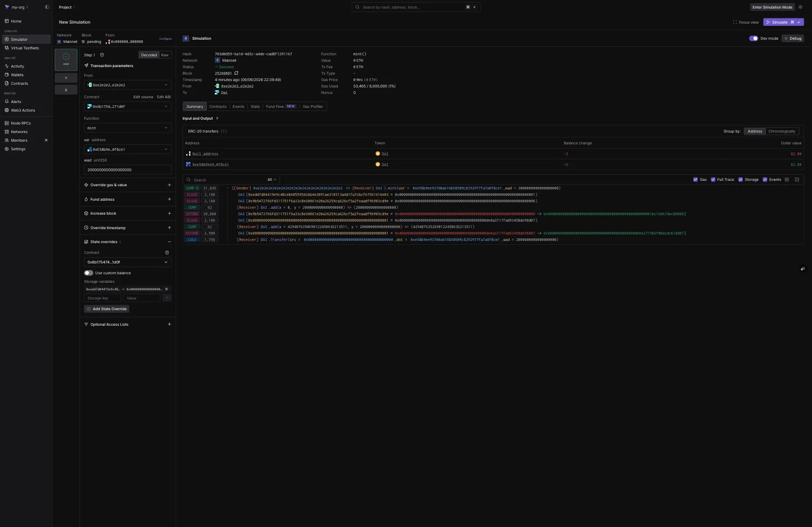Toggle the theme sun icon

[800, 7]
